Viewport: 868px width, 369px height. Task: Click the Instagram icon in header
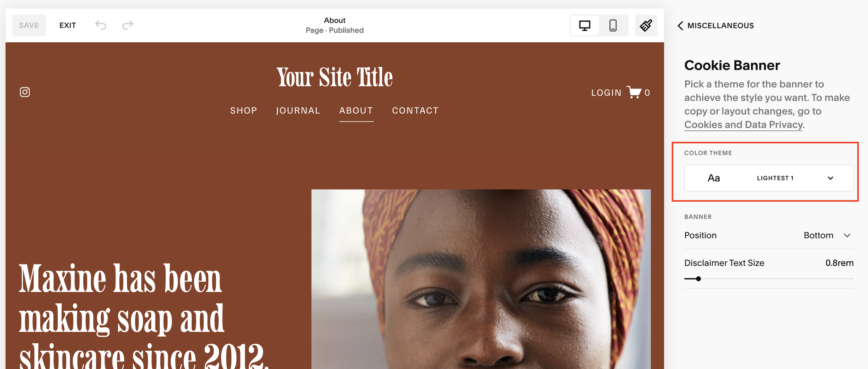pos(25,92)
